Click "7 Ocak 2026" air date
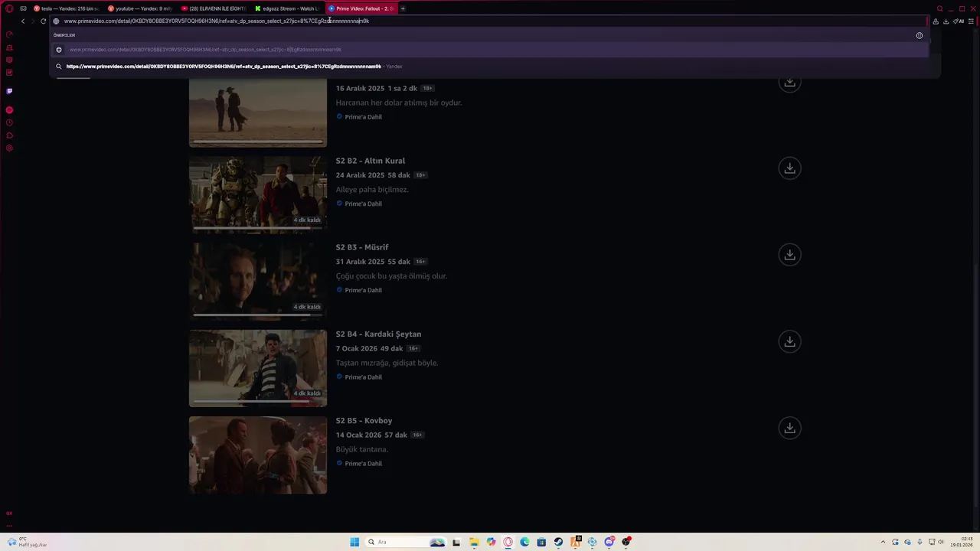 point(357,348)
